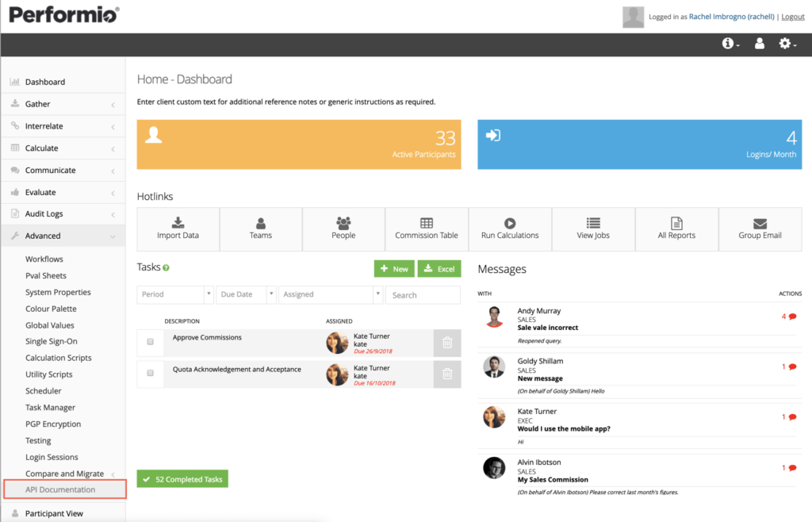Click Alvin Ibotson's avatar in Messages
The image size is (812, 522).
click(494, 467)
